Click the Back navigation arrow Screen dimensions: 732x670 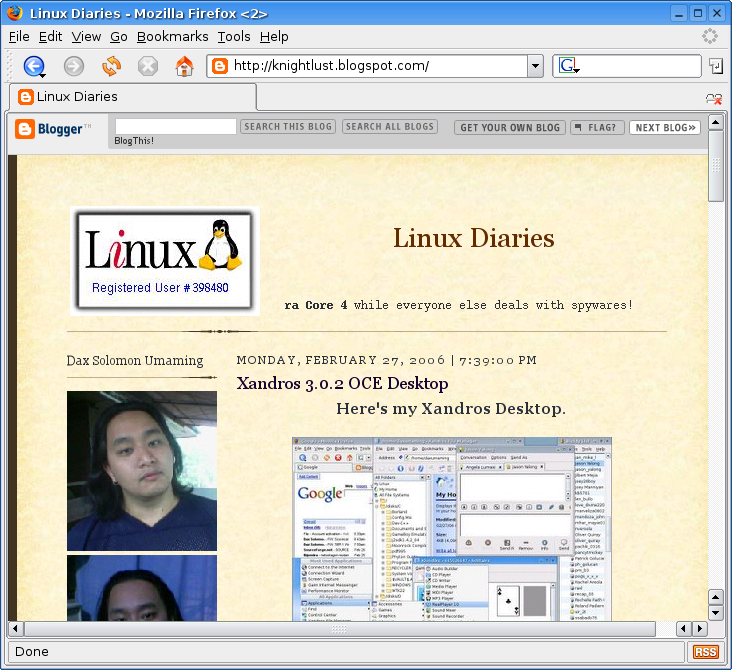pyautogui.click(x=33, y=66)
